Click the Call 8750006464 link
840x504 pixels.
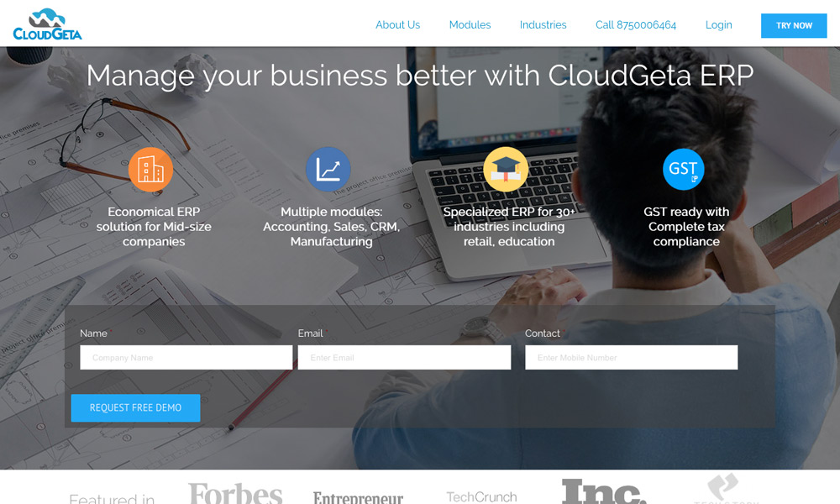point(636,25)
